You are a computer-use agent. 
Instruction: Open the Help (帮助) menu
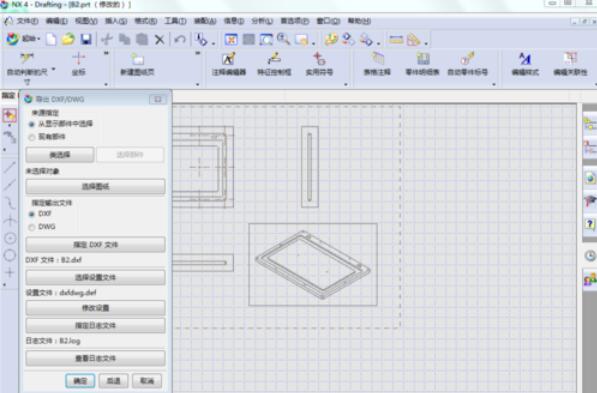[359, 21]
